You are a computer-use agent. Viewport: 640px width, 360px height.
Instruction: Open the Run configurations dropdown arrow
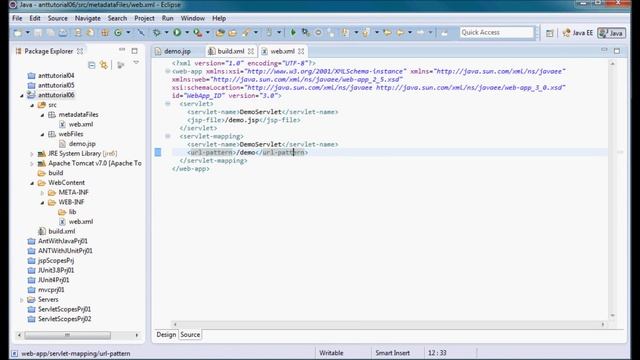(x=187, y=33)
